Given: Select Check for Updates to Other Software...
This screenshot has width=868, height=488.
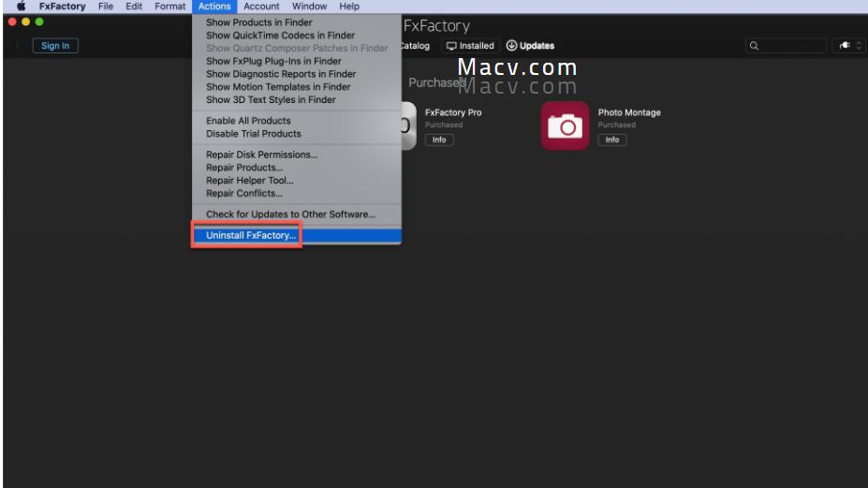Looking at the screenshot, I should 297,214.
